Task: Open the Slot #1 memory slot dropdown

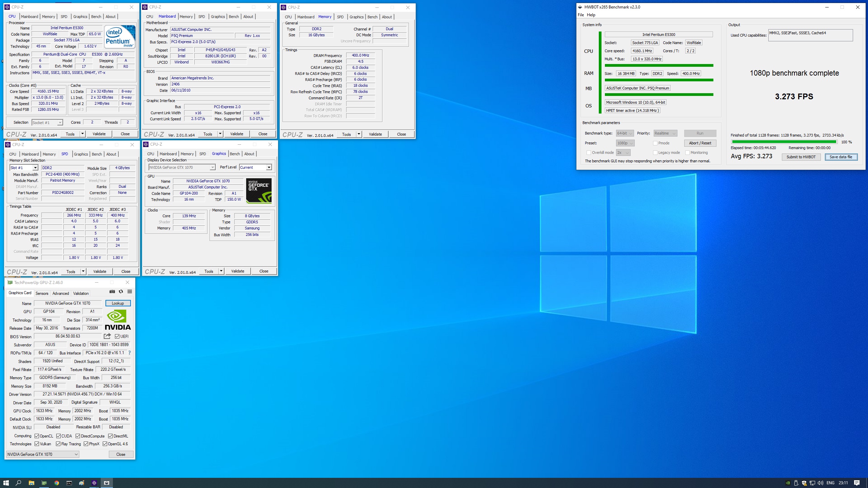Action: 23,168
